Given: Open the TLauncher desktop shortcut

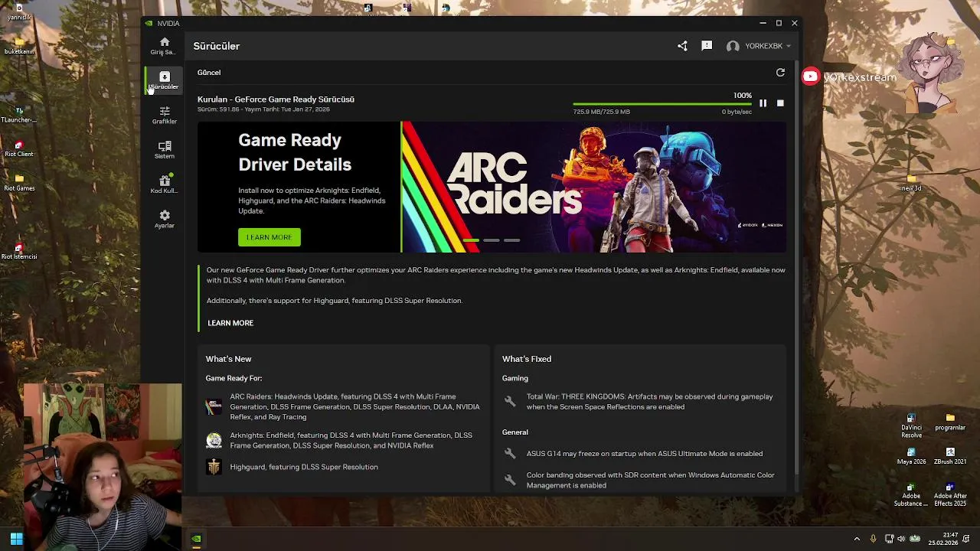Looking at the screenshot, I should click(19, 114).
